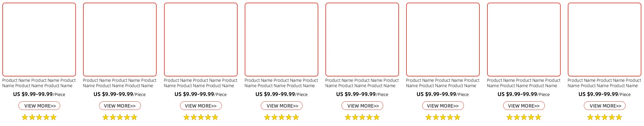Click VIEW MORE under the seventh product
This screenshot has height=126, width=644.
524,106
